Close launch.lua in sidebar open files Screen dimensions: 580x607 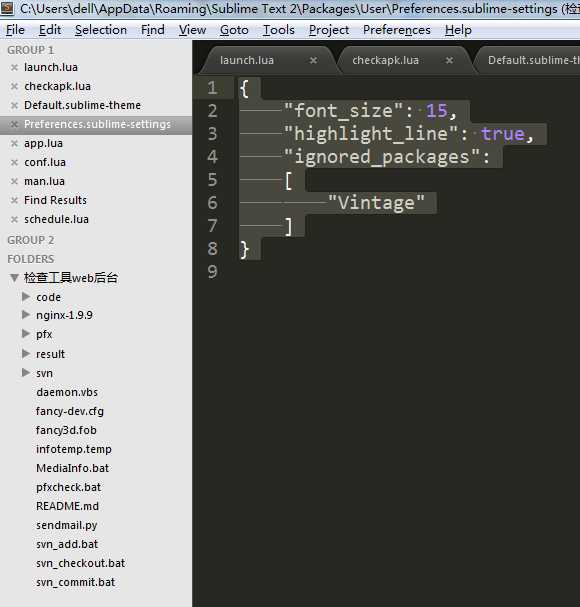[x=14, y=67]
